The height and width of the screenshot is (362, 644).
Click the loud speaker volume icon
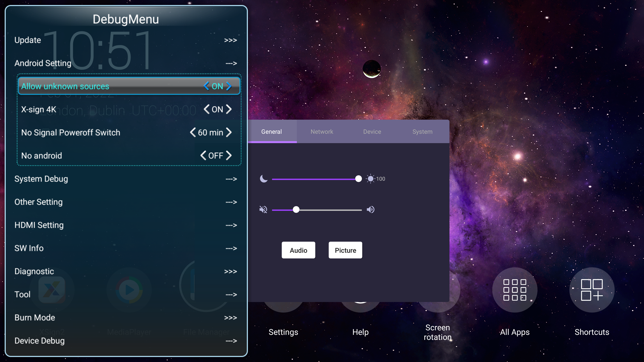370,209
